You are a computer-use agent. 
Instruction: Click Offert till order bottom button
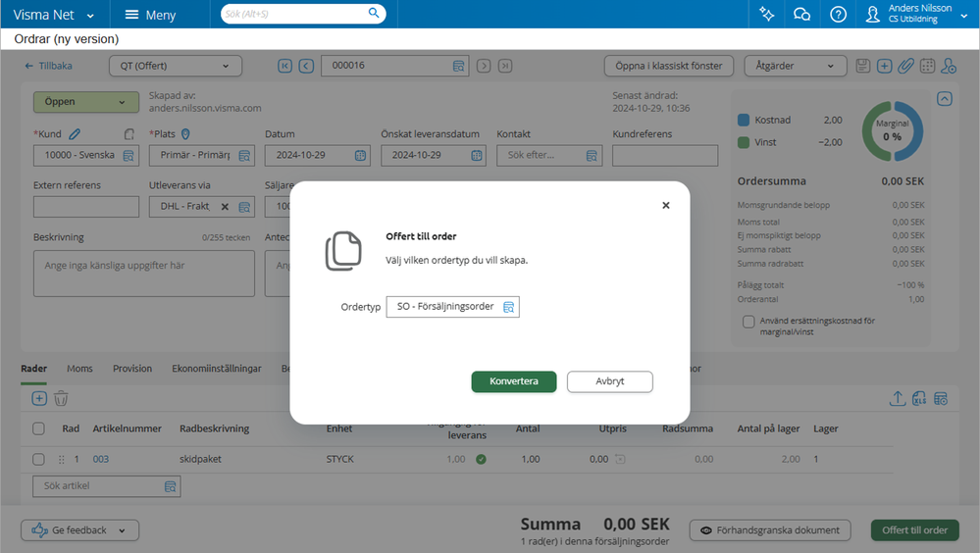point(914,529)
